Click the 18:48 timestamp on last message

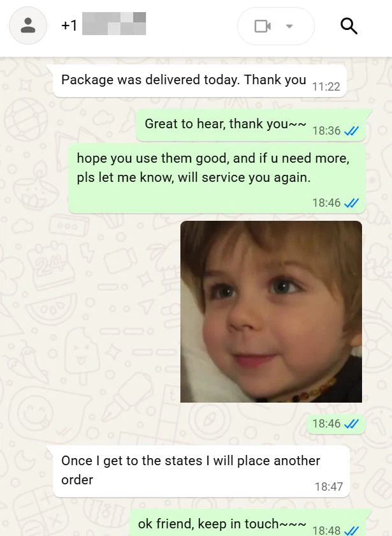(x=326, y=530)
